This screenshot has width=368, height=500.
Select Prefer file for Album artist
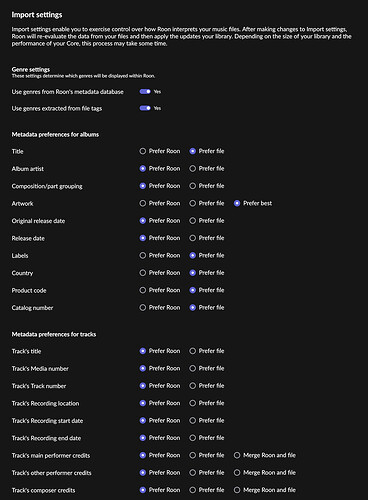(x=193, y=169)
